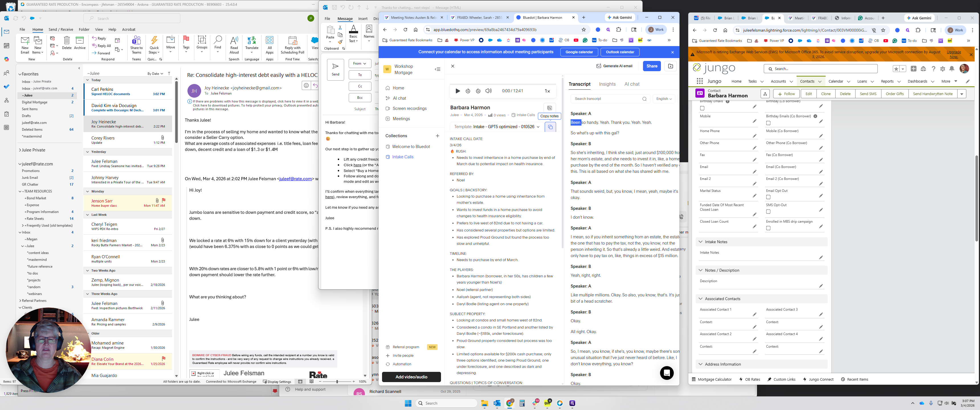Screen dimensions: 980x410
Task: Click Archive icon in Outlook ribbon
Action: tap(79, 41)
